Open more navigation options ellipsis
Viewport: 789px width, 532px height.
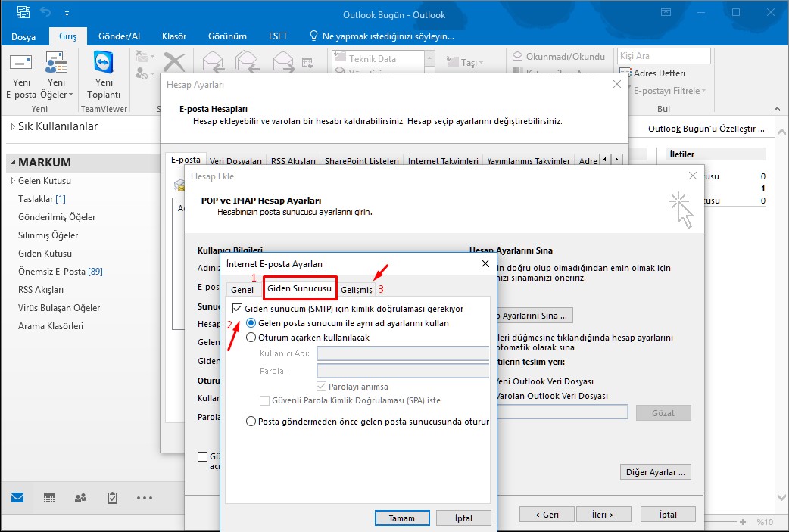click(145, 498)
